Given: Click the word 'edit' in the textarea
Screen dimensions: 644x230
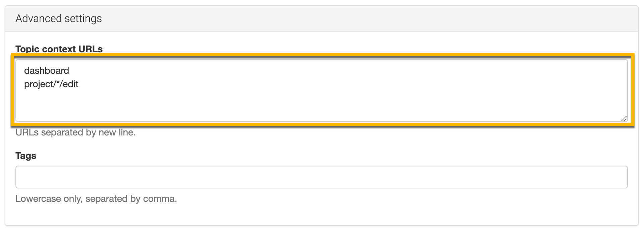Looking at the screenshot, I should [70, 84].
